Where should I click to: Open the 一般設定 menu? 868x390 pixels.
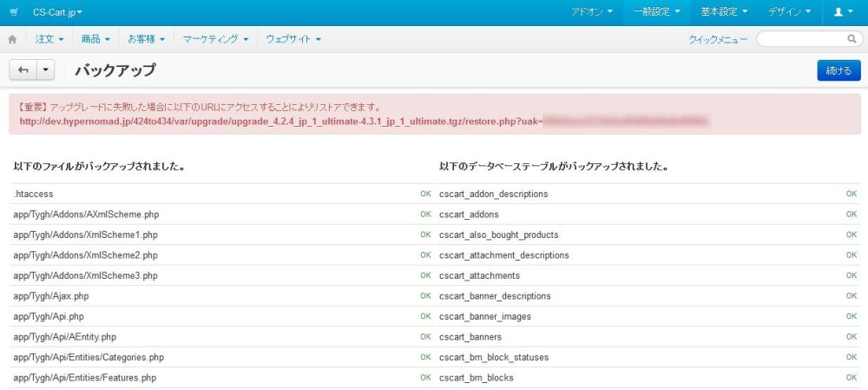pyautogui.click(x=655, y=12)
